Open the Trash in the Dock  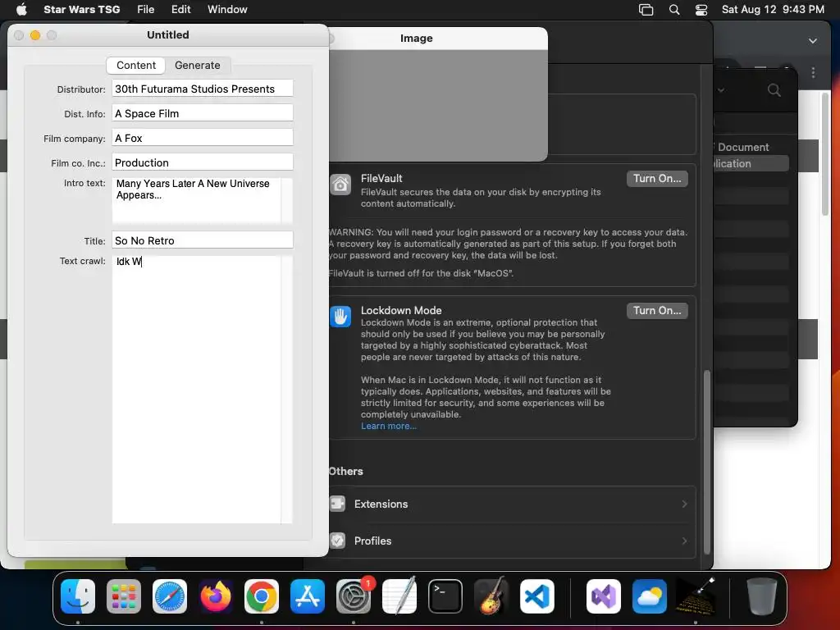click(762, 596)
